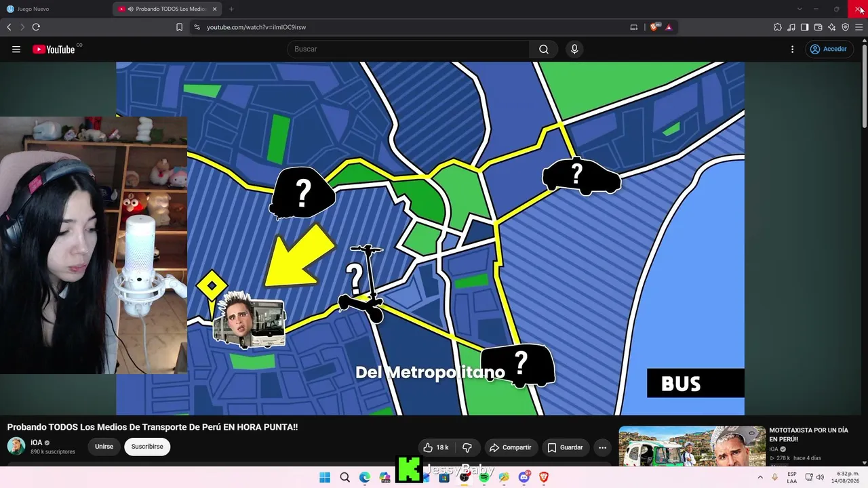
Task: Open Brave browser from the taskbar
Action: tap(544, 477)
